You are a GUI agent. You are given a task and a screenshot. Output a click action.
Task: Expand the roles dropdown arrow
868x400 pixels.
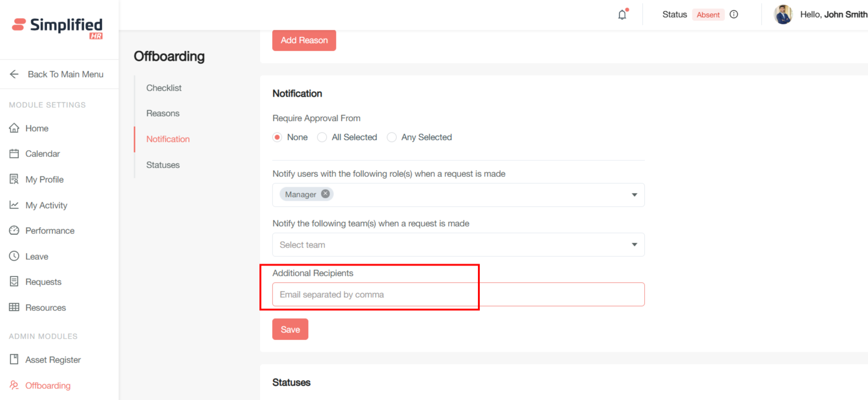point(634,195)
